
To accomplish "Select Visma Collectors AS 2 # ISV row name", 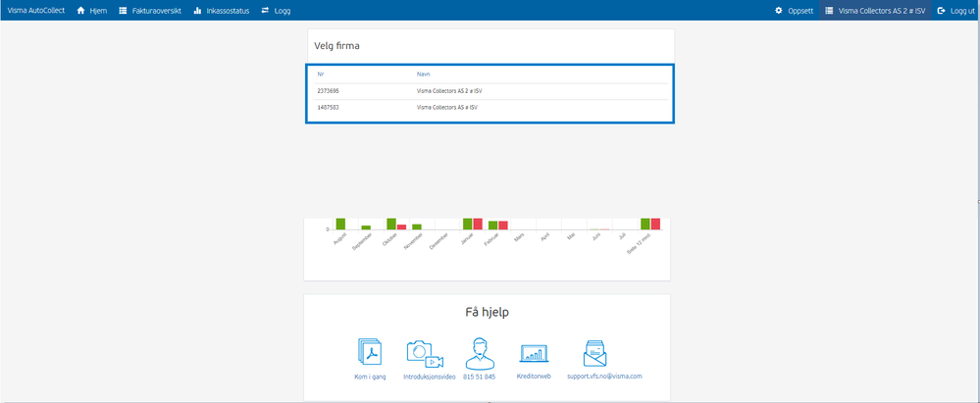I will [449, 91].
